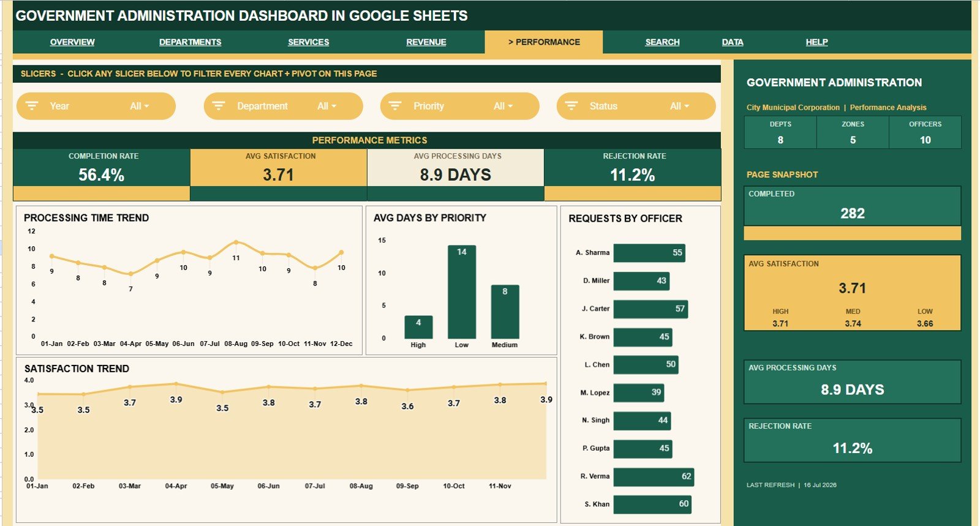Open the Help tab
The image size is (980, 526).
816,42
